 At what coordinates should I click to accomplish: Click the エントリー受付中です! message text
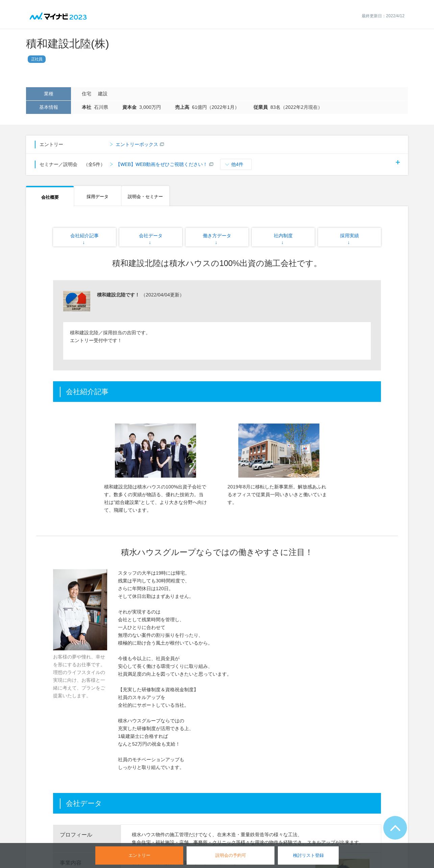pos(96,340)
